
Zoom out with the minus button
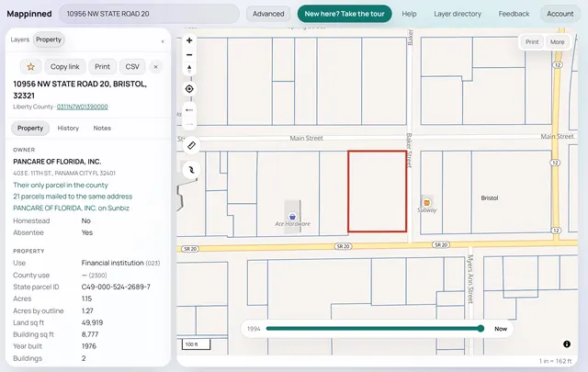[x=189, y=55]
